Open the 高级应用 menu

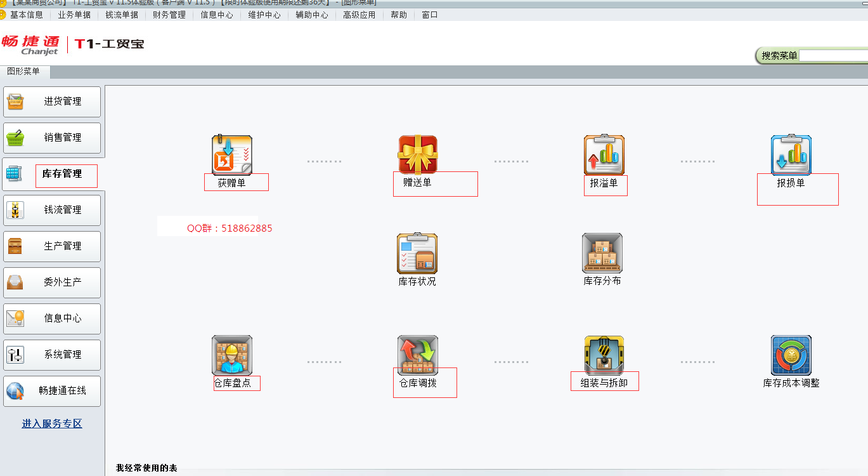tap(359, 15)
